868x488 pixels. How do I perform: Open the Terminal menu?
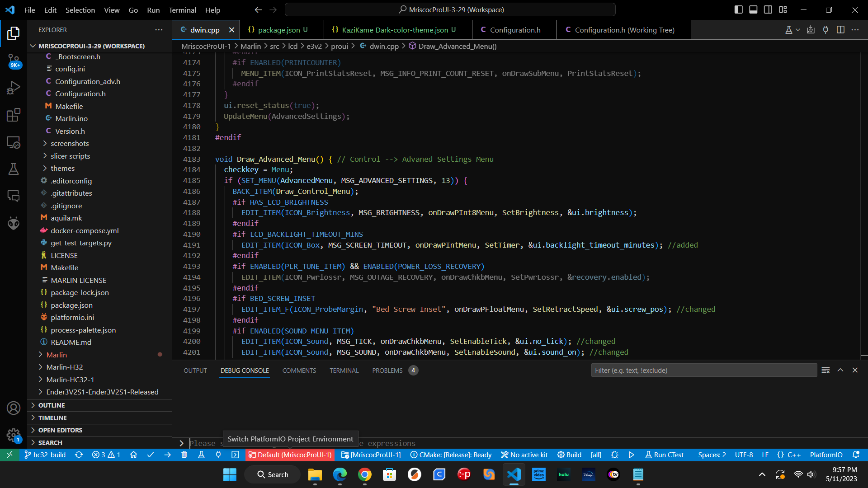point(182,10)
